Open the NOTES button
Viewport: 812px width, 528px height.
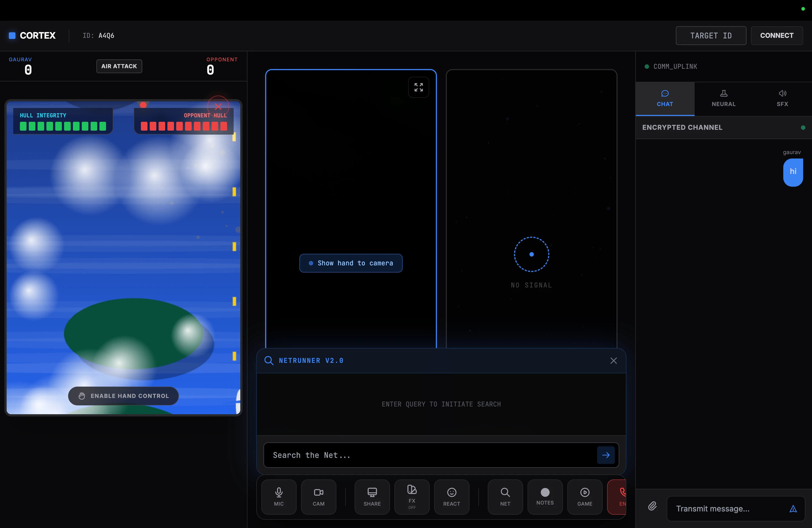click(545, 497)
